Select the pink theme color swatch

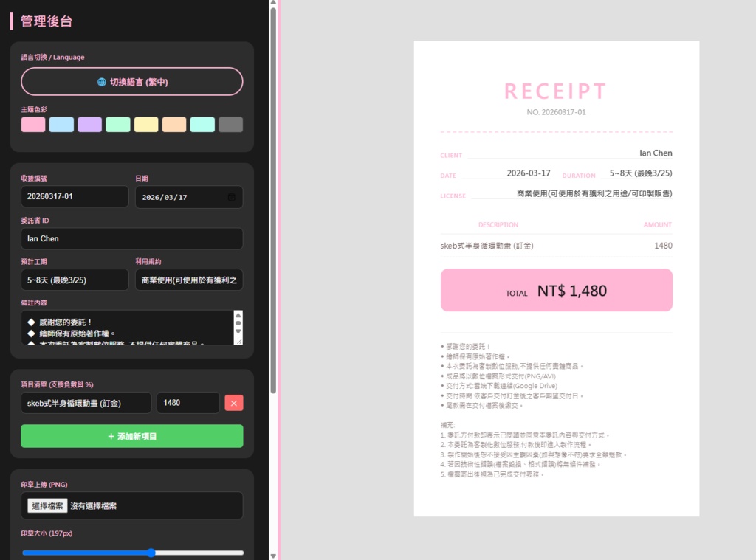point(33,125)
